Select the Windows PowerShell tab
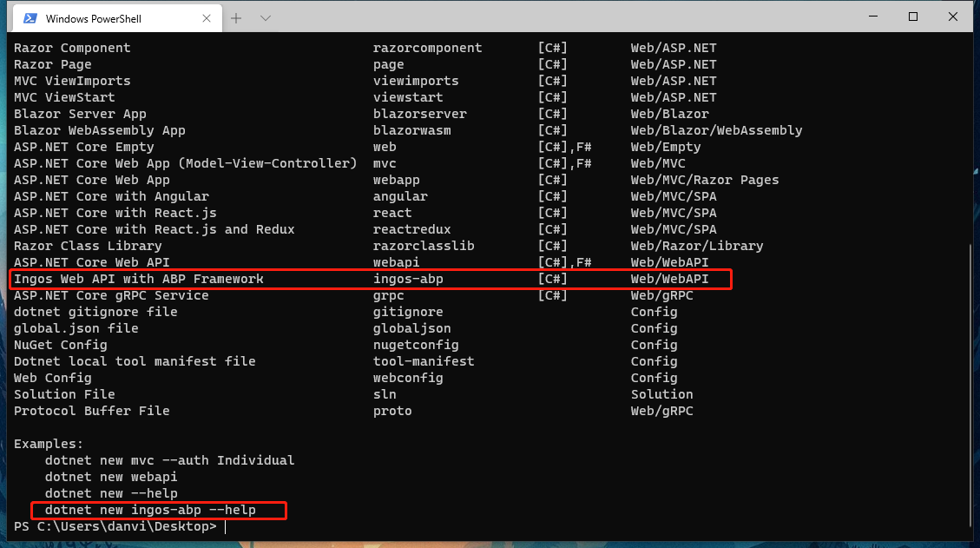980x548 pixels. 117,18
